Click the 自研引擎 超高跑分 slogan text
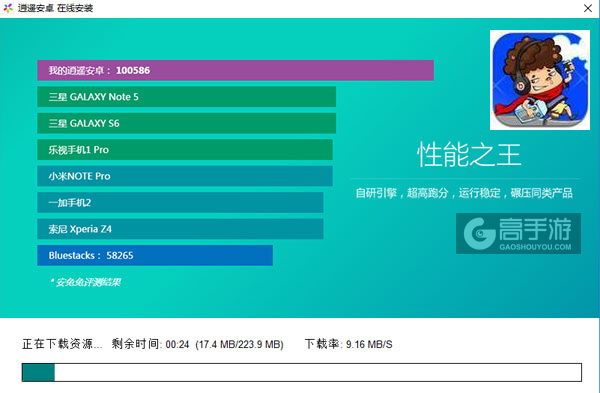Image resolution: width=600 pixels, height=393 pixels. [x=464, y=193]
